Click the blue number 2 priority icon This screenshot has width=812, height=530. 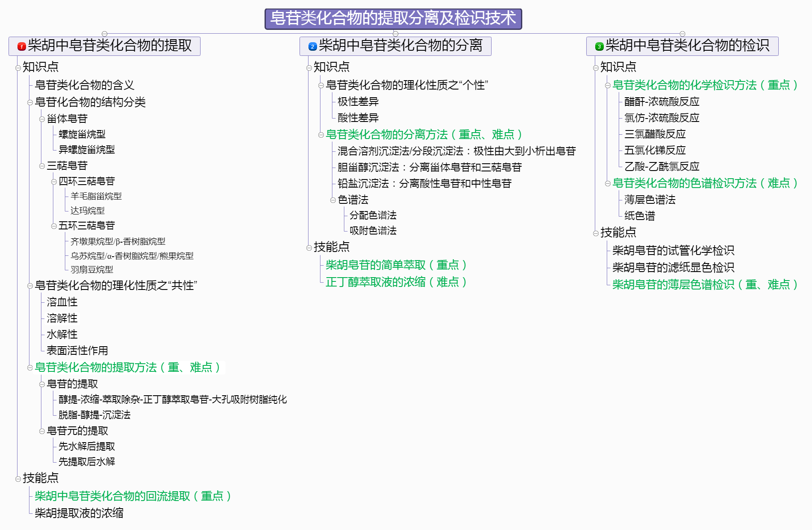(312, 46)
